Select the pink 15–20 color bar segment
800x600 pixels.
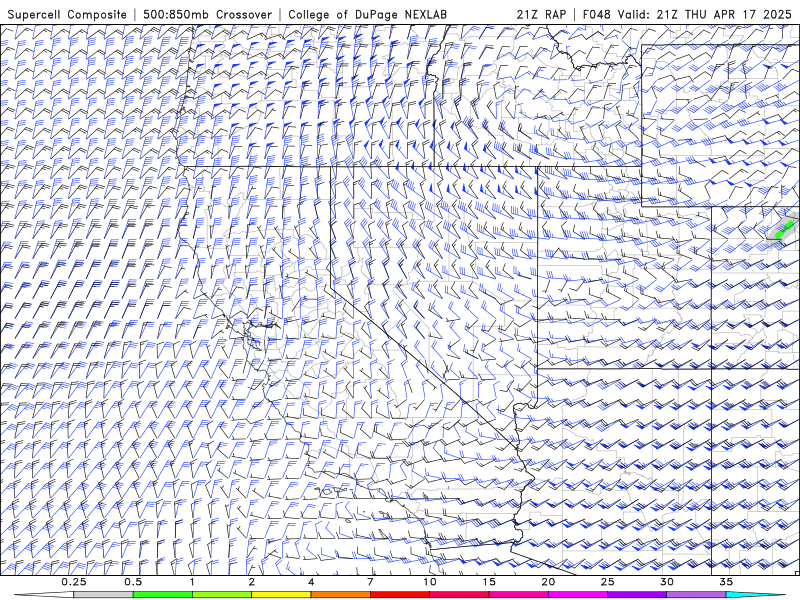coord(518,595)
